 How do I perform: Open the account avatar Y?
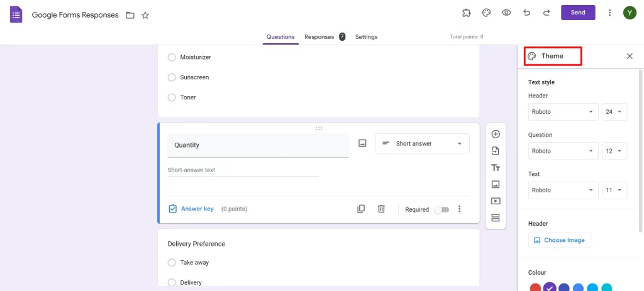[x=629, y=13]
